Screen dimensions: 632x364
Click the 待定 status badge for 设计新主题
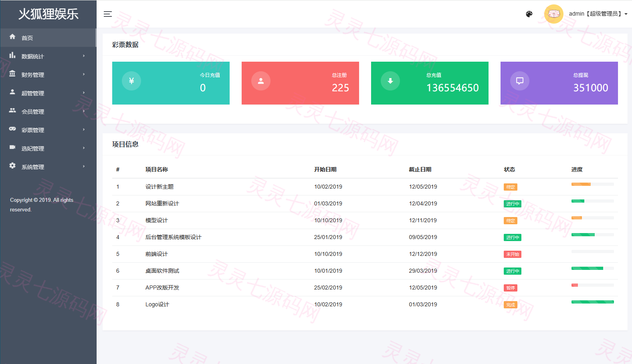pos(511,187)
